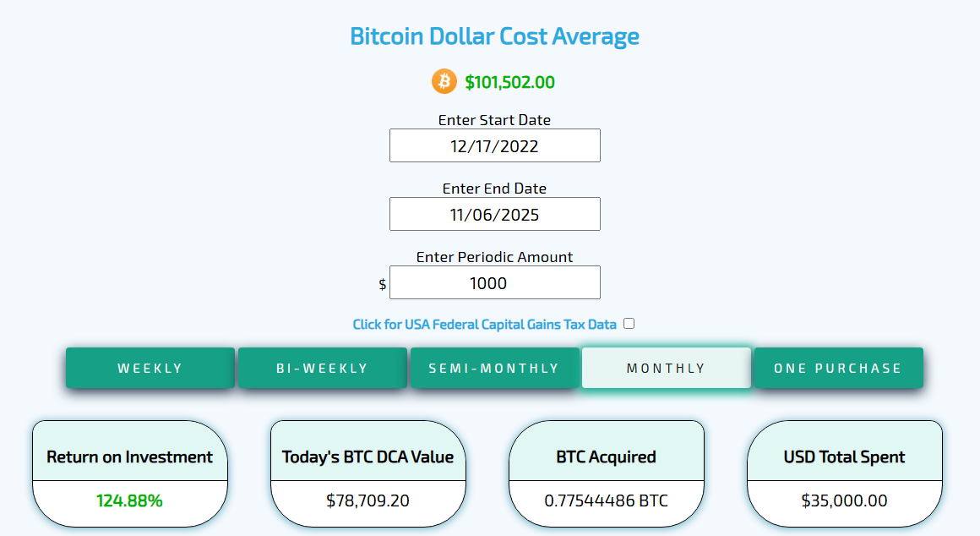Switch to Semi-Monthly purchases
Image resolution: width=980 pixels, height=536 pixels.
494,369
